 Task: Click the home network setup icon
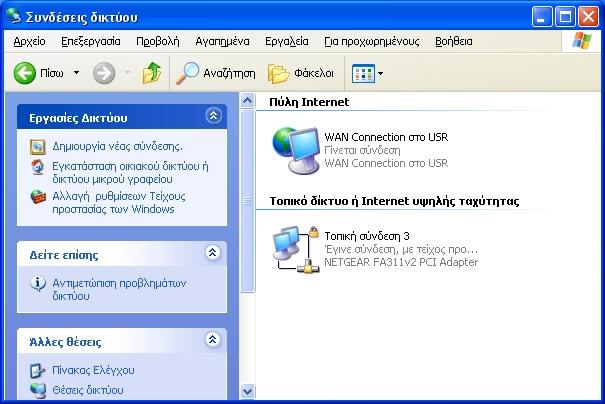point(38,167)
